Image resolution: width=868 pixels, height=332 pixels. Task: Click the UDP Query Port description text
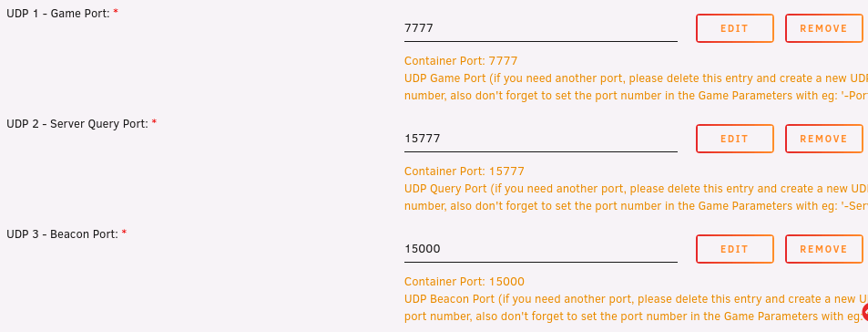[636, 197]
